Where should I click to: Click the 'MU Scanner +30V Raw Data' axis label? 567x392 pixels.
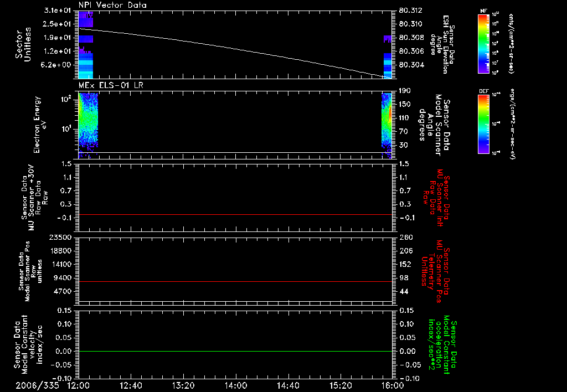click(x=35, y=198)
